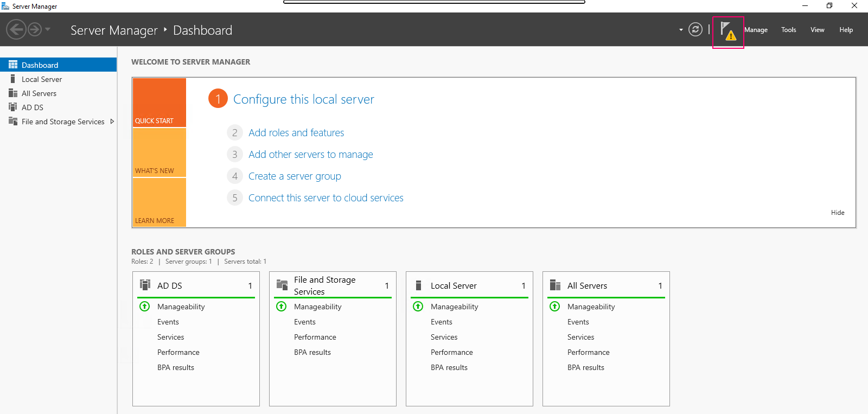Click Configure this local server link
868x414 pixels.
[303, 99]
